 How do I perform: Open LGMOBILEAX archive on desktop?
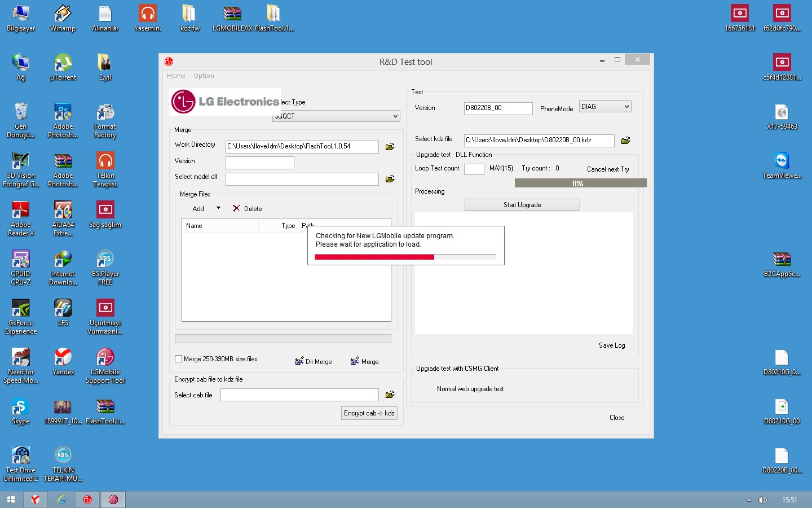(232, 18)
